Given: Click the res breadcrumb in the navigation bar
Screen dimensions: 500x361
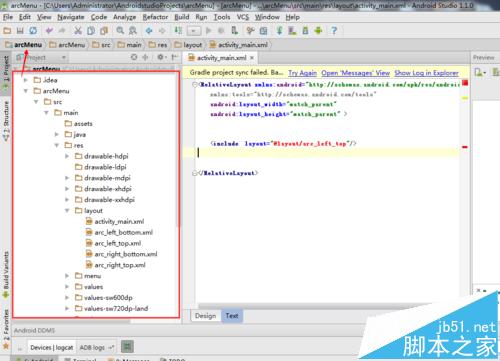Looking at the screenshot, I should 158,45.
